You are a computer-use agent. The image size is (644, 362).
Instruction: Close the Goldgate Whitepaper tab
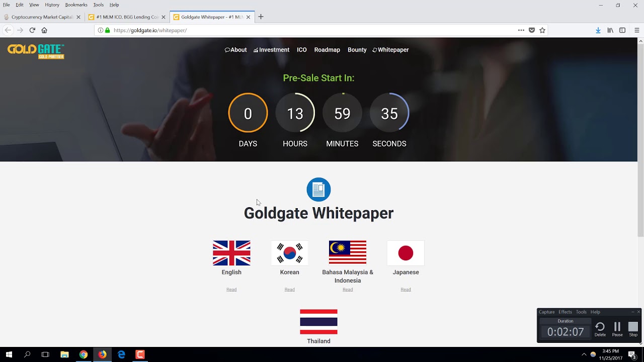(x=248, y=17)
